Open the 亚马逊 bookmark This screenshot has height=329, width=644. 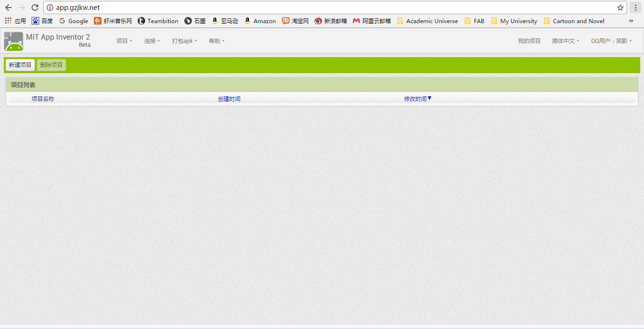point(224,21)
